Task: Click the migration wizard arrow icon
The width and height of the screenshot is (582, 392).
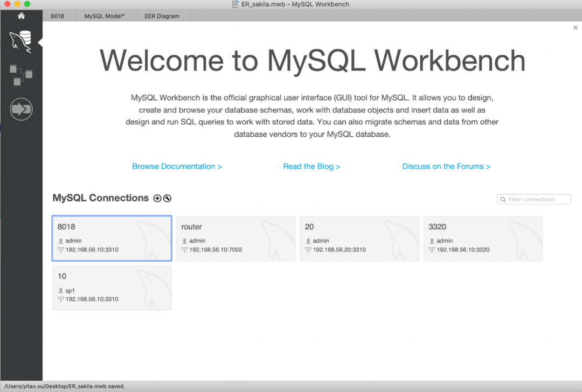Action: [20, 109]
